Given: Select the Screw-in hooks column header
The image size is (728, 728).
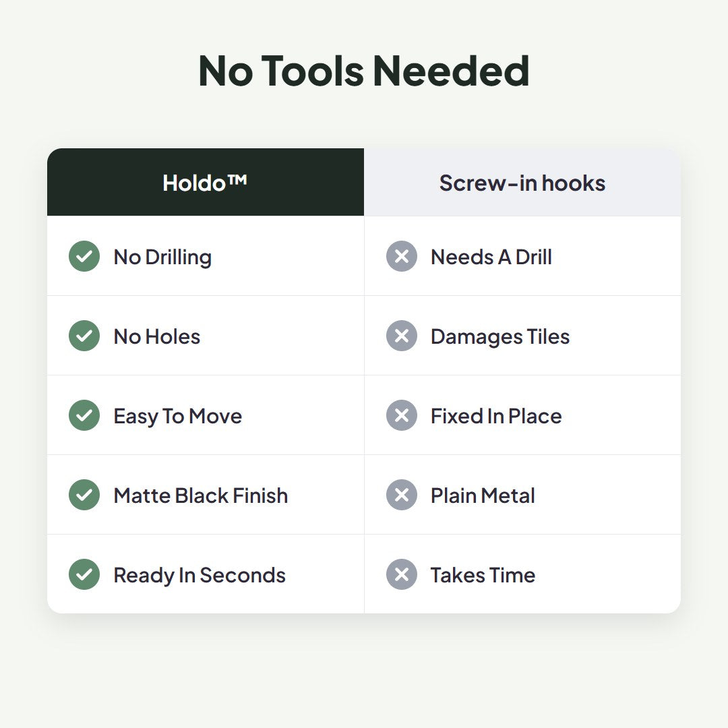Looking at the screenshot, I should coord(522,182).
